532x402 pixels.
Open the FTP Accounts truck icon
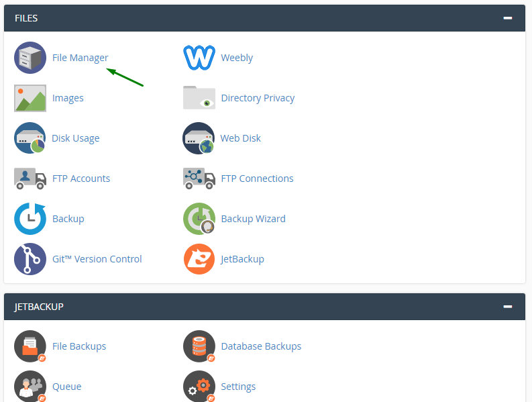click(30, 179)
